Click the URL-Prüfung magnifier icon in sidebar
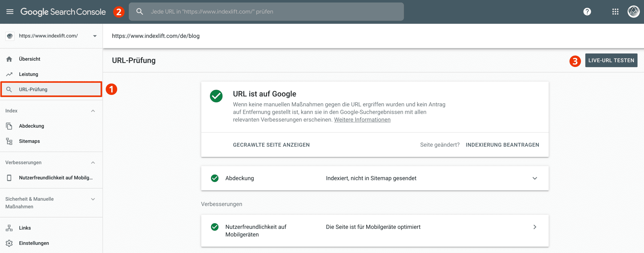The height and width of the screenshot is (253, 644). 9,89
